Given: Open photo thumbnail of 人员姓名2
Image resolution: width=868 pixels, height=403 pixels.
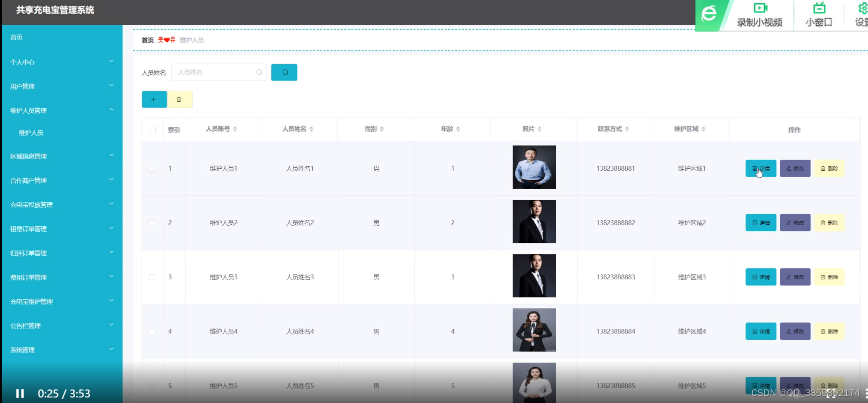Looking at the screenshot, I should click(x=534, y=221).
